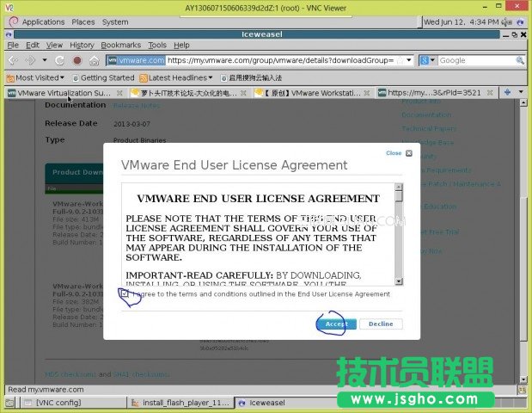Switch to the 【原创】VMware Workstati... tab
The width and height of the screenshot is (532, 413).
tap(309, 93)
